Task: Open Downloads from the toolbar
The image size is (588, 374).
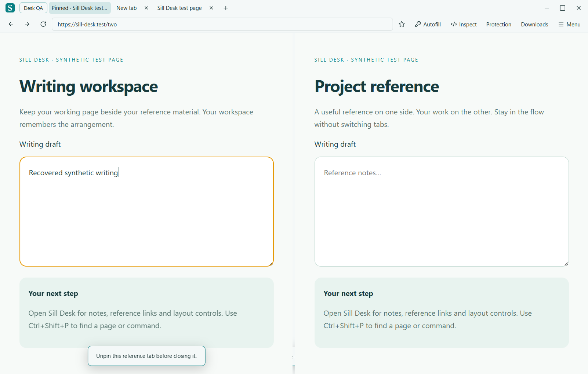Action: point(534,24)
